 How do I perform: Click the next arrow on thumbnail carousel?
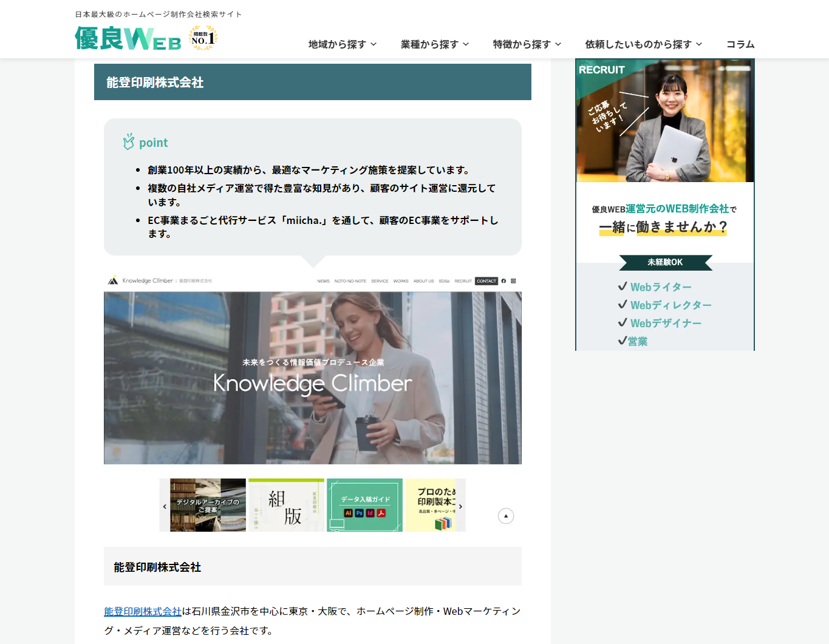460,506
